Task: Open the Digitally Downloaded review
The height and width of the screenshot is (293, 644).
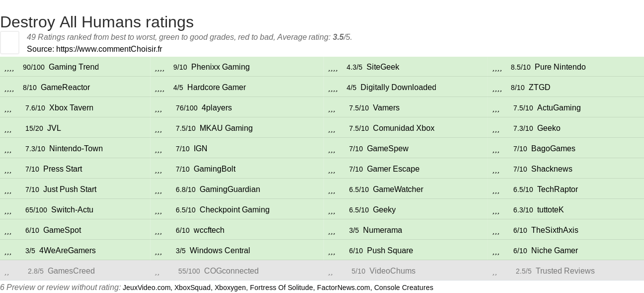Action: [x=398, y=87]
